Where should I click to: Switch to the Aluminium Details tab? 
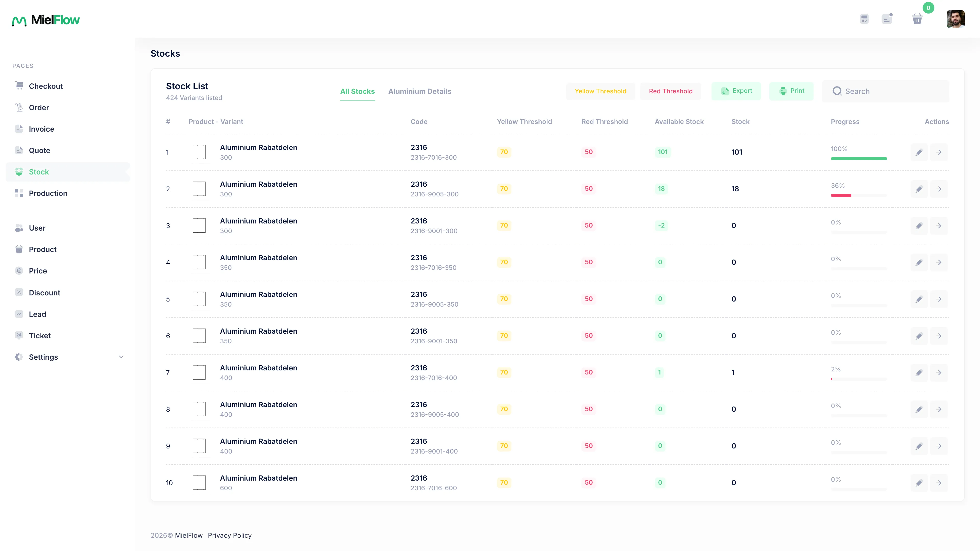(420, 91)
